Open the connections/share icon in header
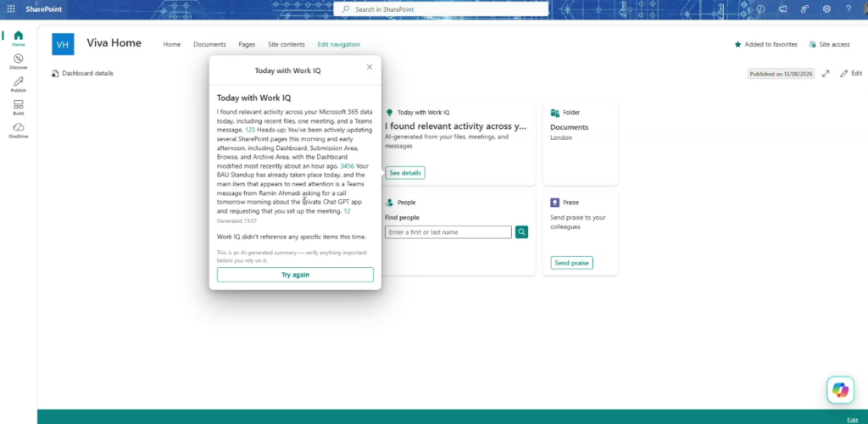The width and height of the screenshot is (868, 424). point(805,8)
